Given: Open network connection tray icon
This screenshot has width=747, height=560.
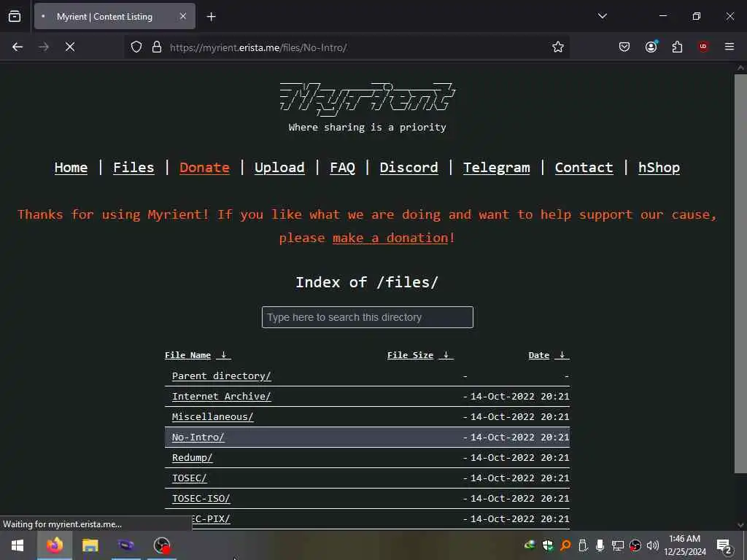Looking at the screenshot, I should tap(617, 545).
